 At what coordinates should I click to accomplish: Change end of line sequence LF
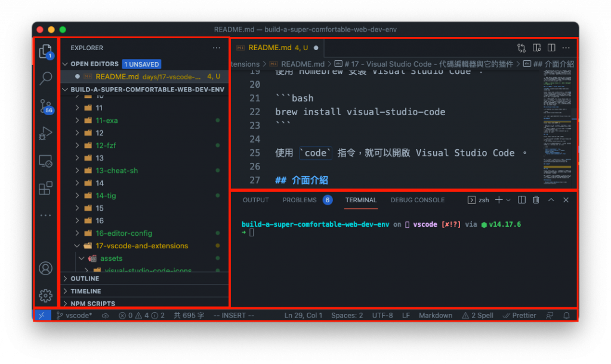(x=406, y=316)
